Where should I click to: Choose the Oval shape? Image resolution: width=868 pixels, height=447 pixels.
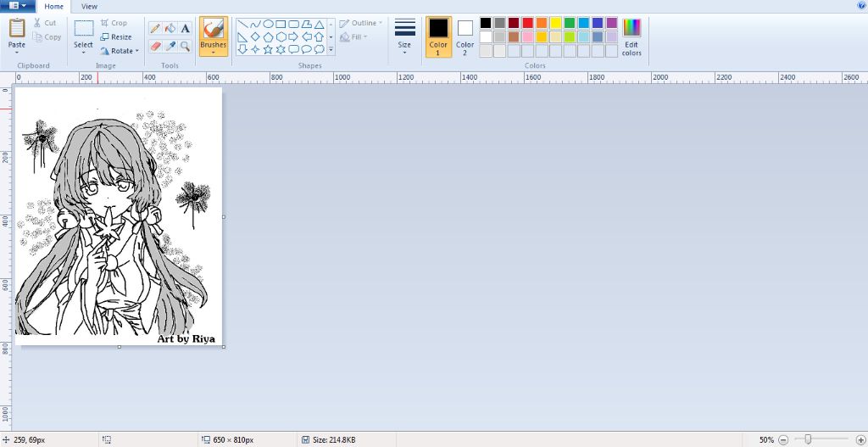pos(268,25)
